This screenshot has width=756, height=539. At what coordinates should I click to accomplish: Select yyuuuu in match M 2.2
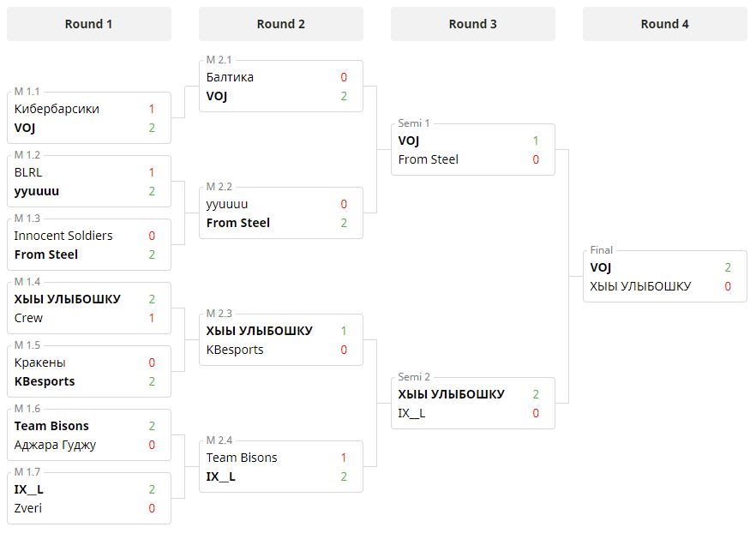click(x=227, y=204)
